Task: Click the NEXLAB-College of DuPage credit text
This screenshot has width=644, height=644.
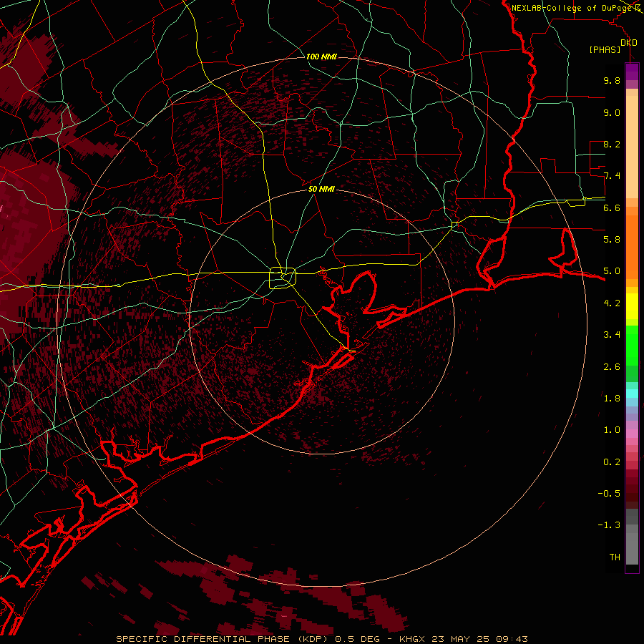Action: [573, 8]
